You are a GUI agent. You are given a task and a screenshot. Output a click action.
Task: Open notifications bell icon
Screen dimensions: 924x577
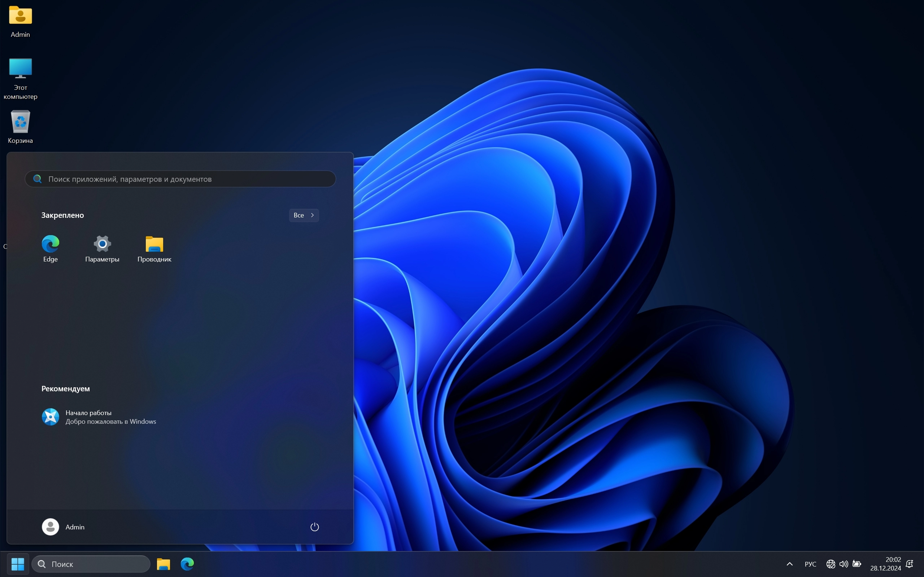[910, 564]
